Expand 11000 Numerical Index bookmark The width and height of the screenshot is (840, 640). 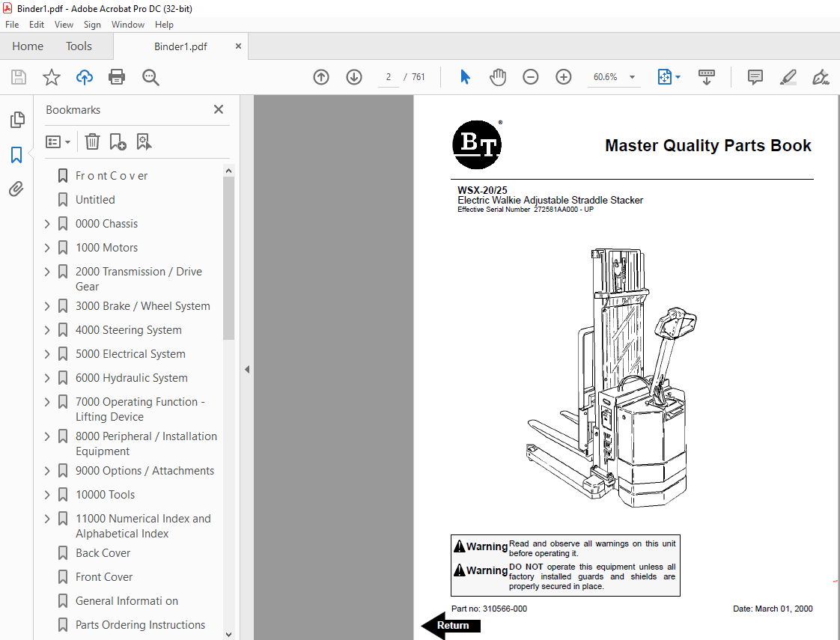pos(47,519)
